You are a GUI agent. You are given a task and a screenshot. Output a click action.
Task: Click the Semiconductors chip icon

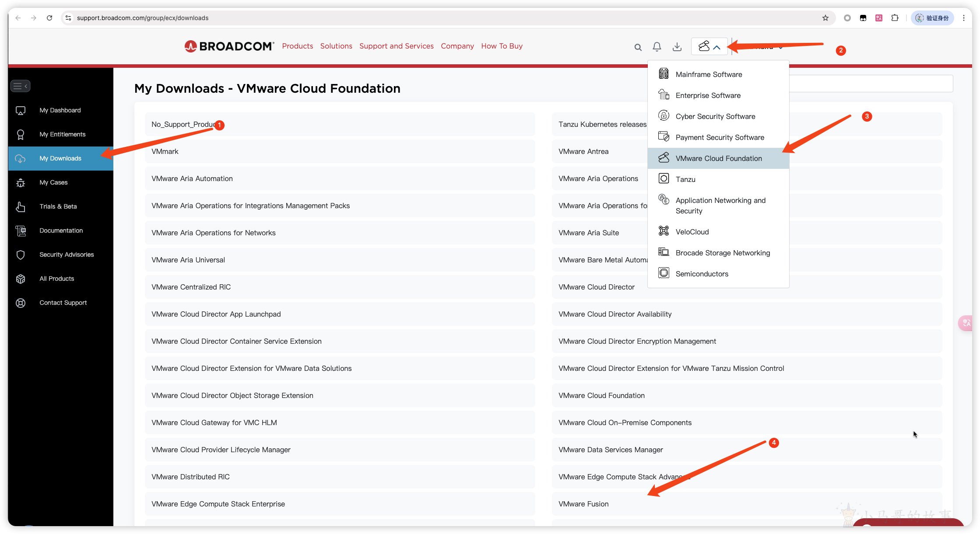664,273
